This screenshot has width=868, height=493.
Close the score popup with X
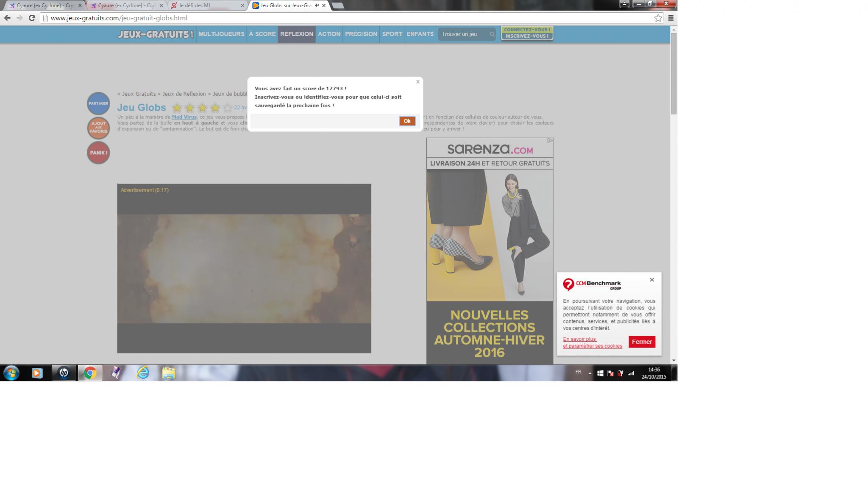tap(417, 82)
